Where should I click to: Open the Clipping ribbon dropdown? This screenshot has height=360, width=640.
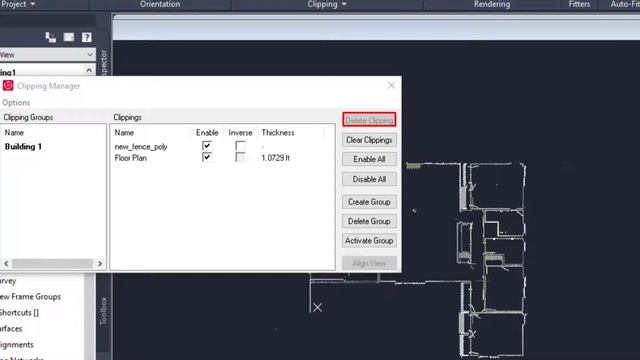[327, 4]
